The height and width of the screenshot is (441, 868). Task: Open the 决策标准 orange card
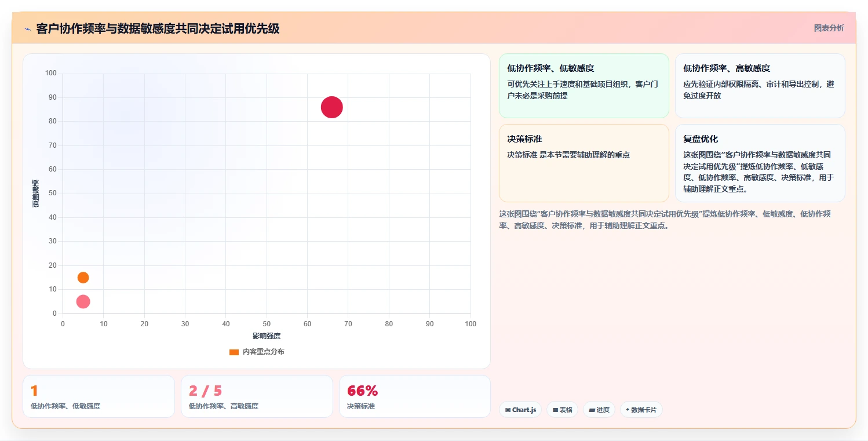click(x=584, y=163)
